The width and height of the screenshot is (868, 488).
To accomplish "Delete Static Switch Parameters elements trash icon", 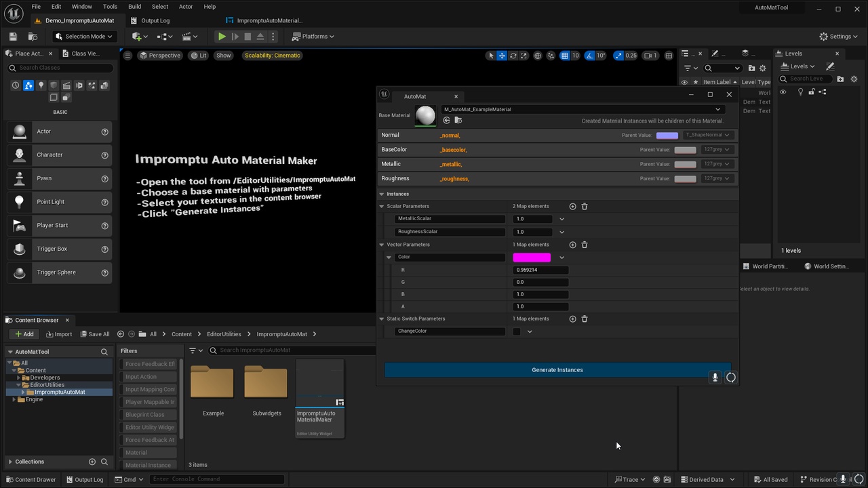I will tap(585, 319).
